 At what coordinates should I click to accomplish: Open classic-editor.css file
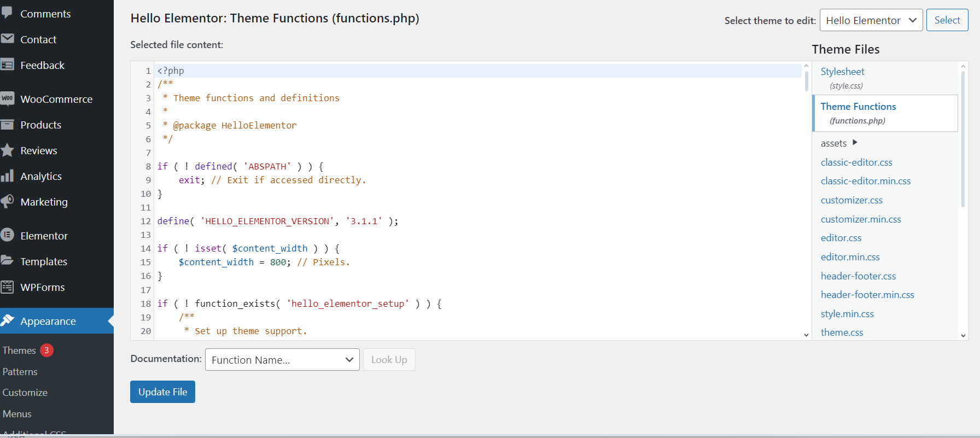856,162
